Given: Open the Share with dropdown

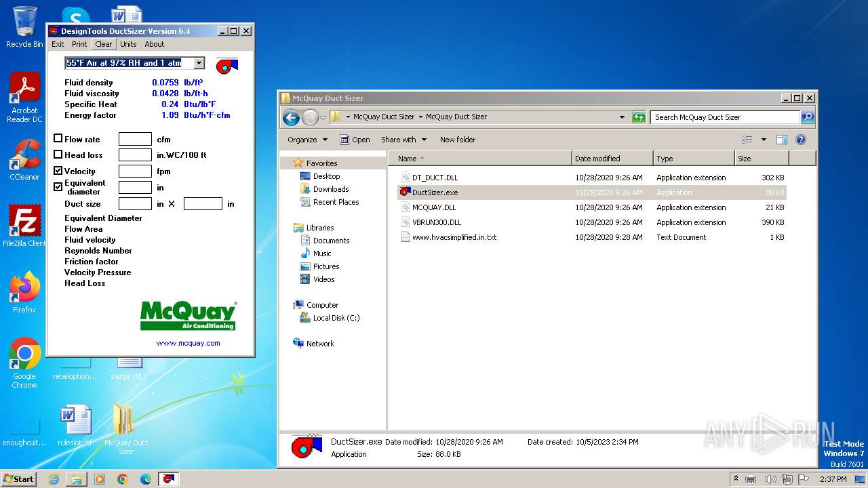Looking at the screenshot, I should click(x=404, y=140).
